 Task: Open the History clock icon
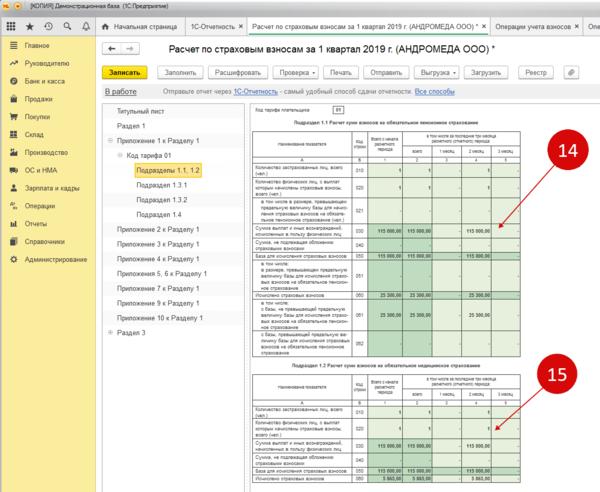coord(48,26)
